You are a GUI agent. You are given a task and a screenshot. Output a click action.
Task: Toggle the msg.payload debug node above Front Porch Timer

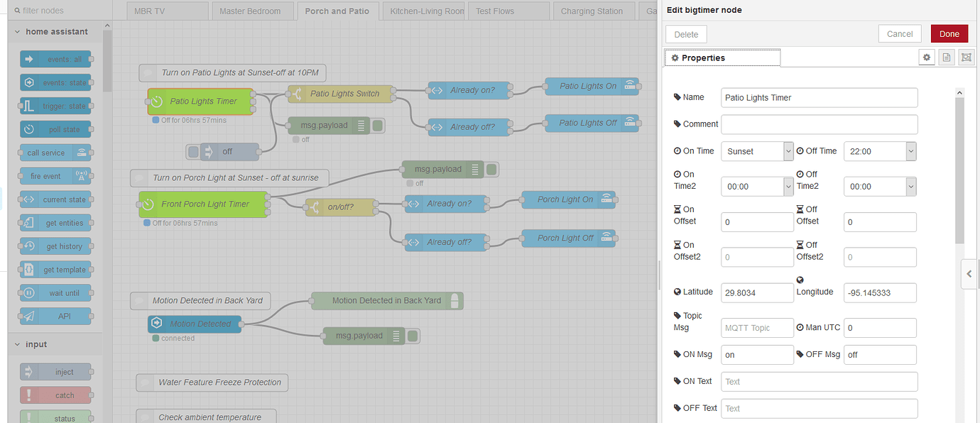491,169
